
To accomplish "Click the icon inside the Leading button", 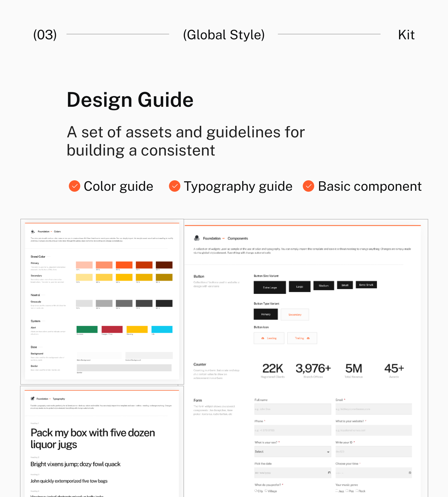I will click(x=263, y=338).
